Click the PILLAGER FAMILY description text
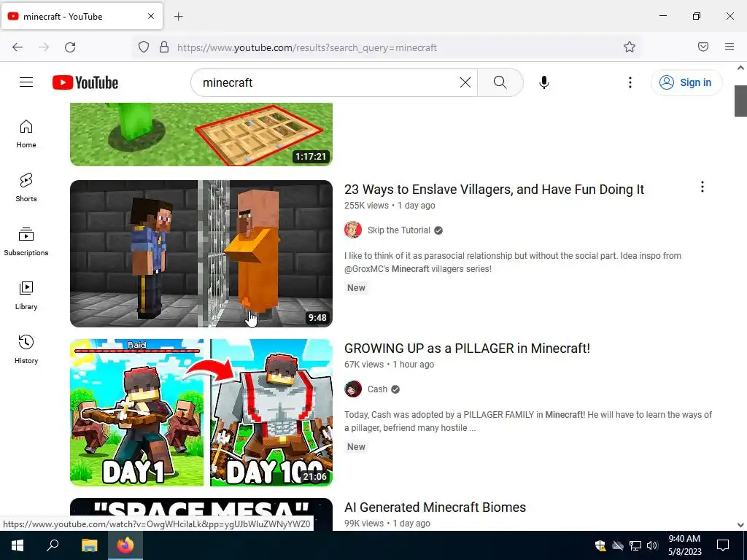The height and width of the screenshot is (560, 747). tap(528, 421)
